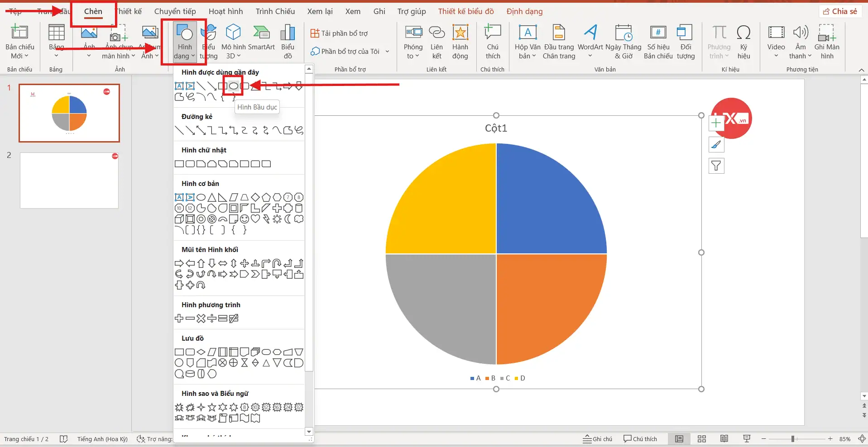Screen dimensions: 868x447
Task: Click Tải phần bổ trợ button
Action: point(339,33)
